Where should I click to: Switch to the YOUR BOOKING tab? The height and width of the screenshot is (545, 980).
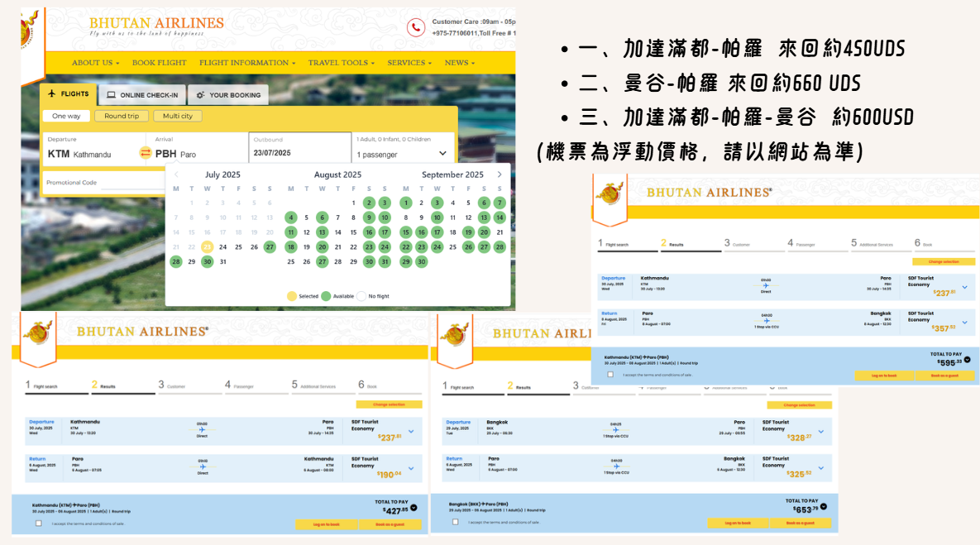[x=228, y=95]
